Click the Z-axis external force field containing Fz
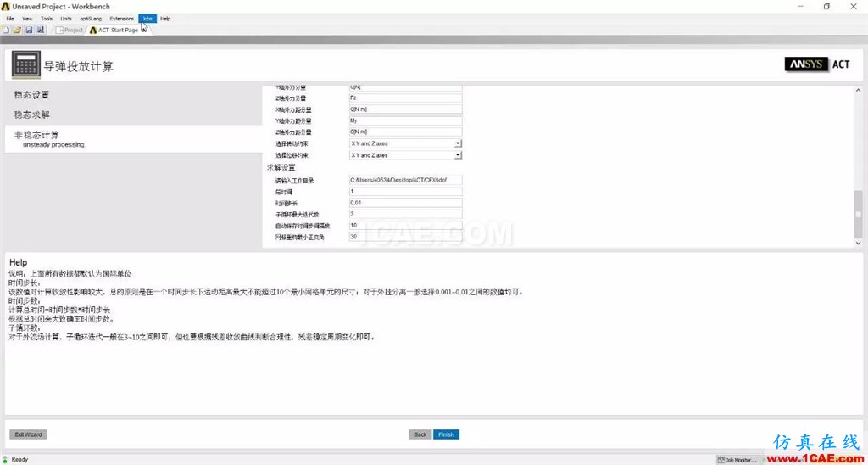 point(405,98)
